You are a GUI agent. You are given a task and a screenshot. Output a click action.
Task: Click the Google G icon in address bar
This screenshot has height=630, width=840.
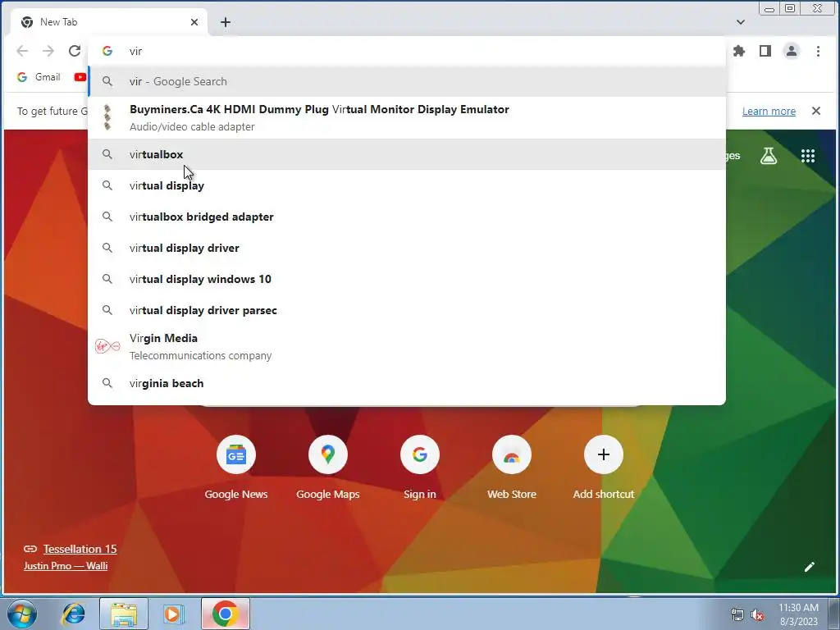(x=107, y=51)
